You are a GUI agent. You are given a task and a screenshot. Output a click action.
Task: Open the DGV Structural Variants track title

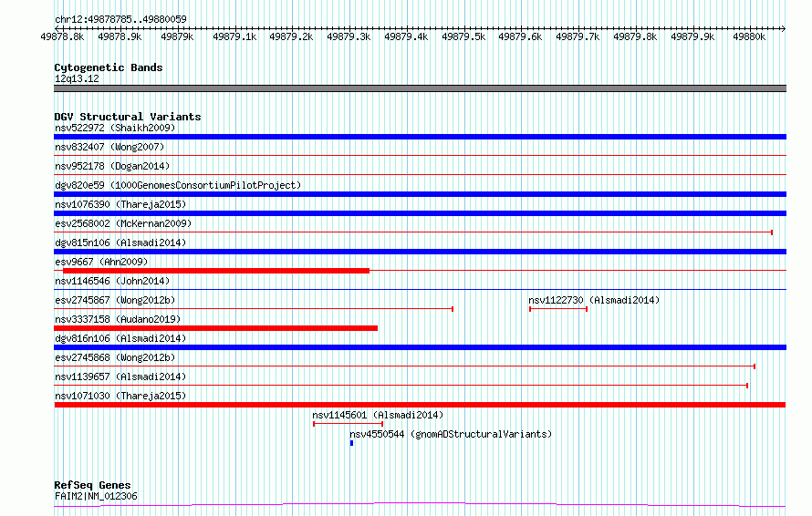click(128, 117)
